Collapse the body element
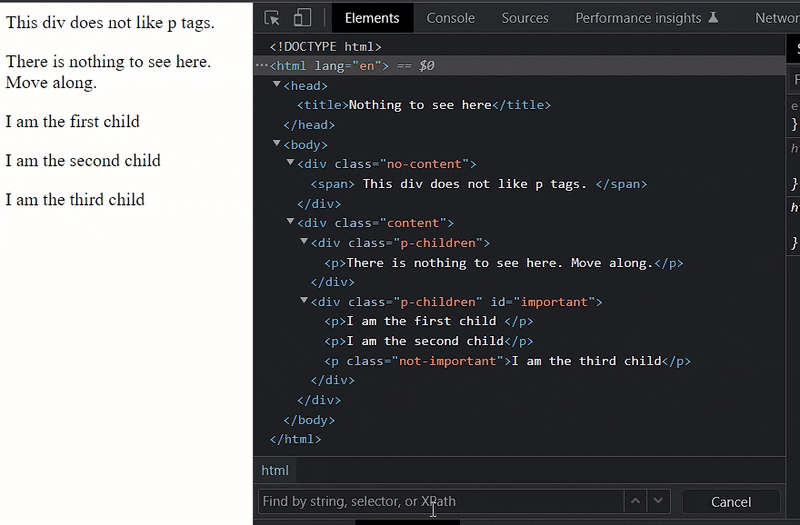Screen dimensions: 800x525 point(277,143)
